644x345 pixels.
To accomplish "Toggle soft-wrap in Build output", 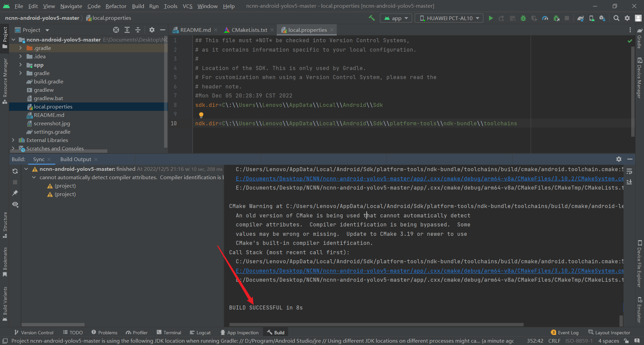I will pyautogui.click(x=630, y=171).
